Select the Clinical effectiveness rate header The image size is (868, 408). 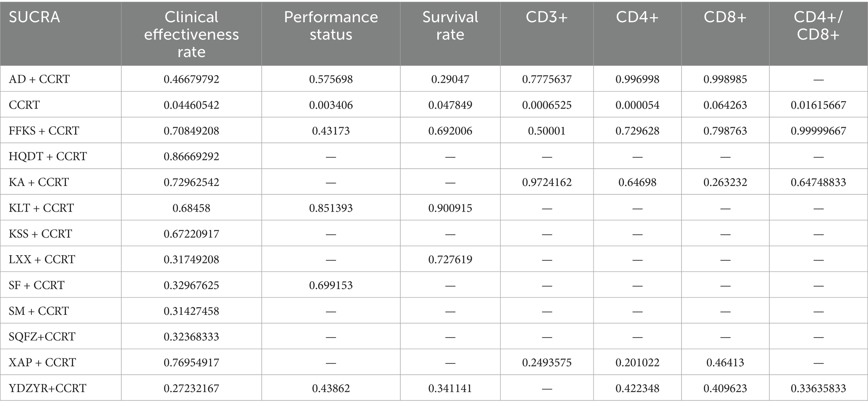click(191, 34)
